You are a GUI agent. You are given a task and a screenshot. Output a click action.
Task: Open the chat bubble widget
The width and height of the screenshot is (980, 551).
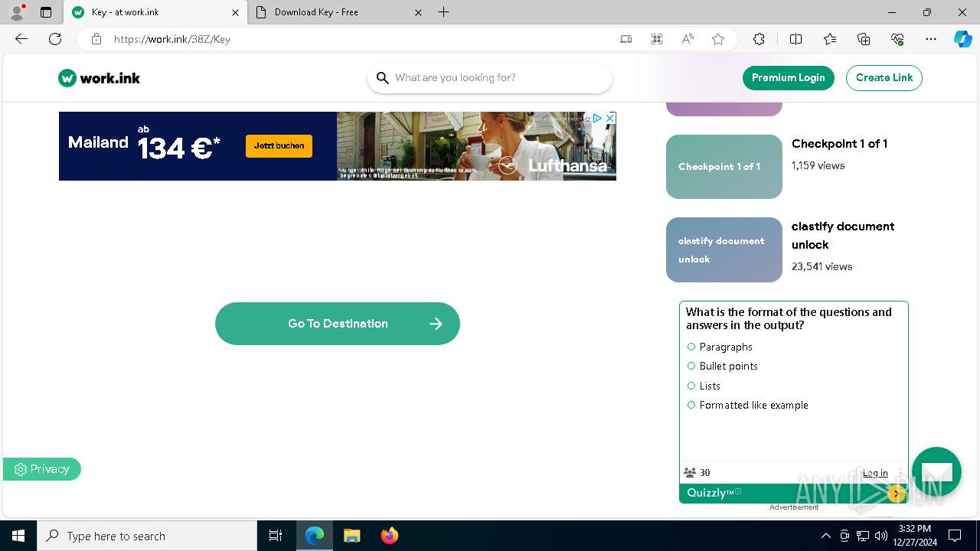(936, 471)
